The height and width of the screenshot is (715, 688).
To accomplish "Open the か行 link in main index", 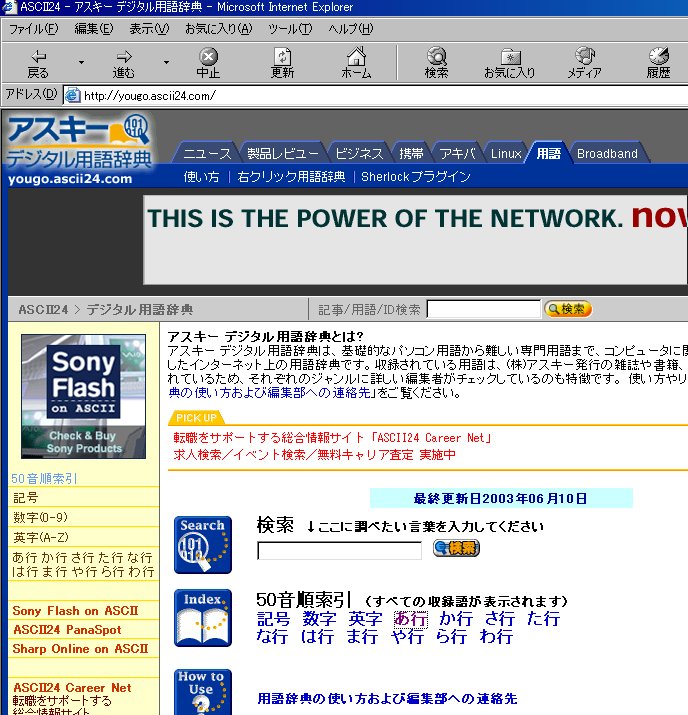I will tap(456, 619).
